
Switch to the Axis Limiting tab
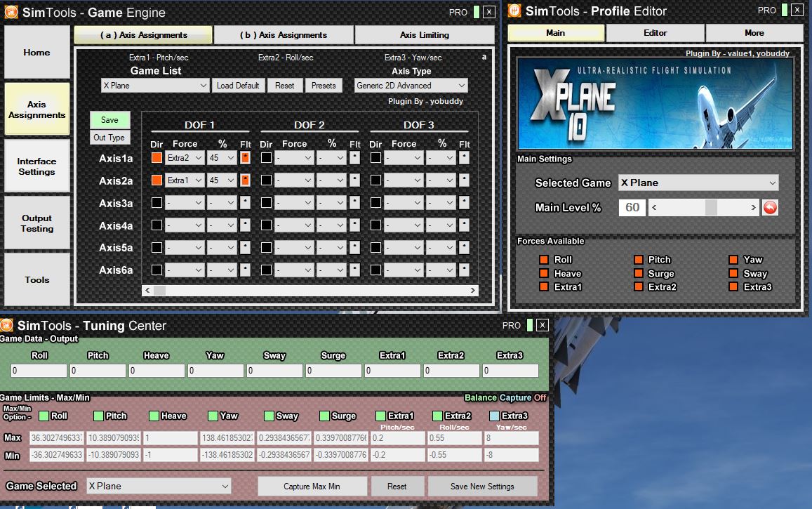[424, 35]
